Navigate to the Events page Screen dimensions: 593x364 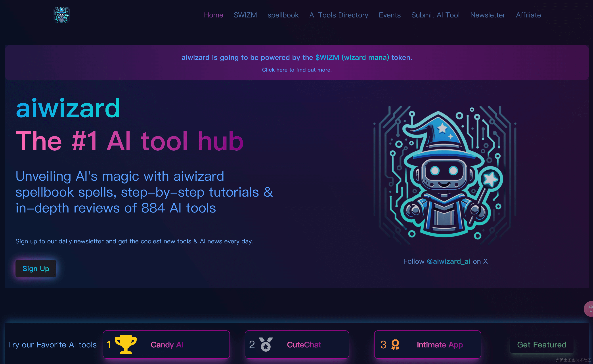(x=390, y=15)
